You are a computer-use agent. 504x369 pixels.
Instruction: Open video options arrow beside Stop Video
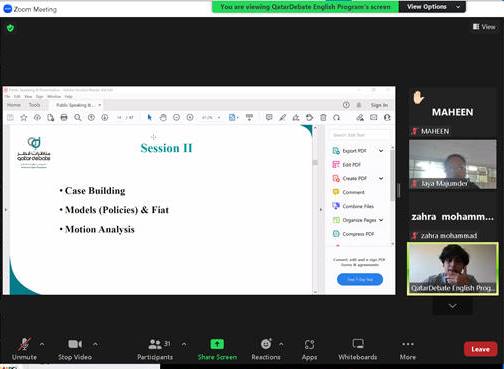(95, 344)
